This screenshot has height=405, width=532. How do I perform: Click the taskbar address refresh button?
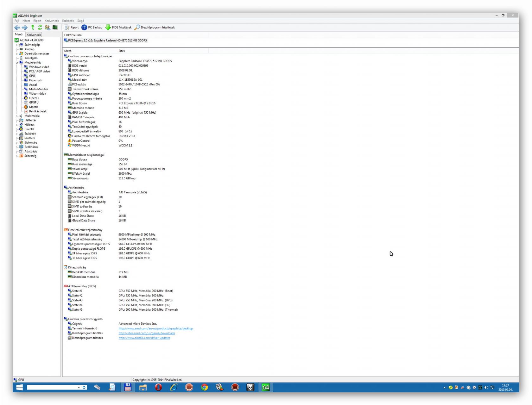(x=84, y=387)
